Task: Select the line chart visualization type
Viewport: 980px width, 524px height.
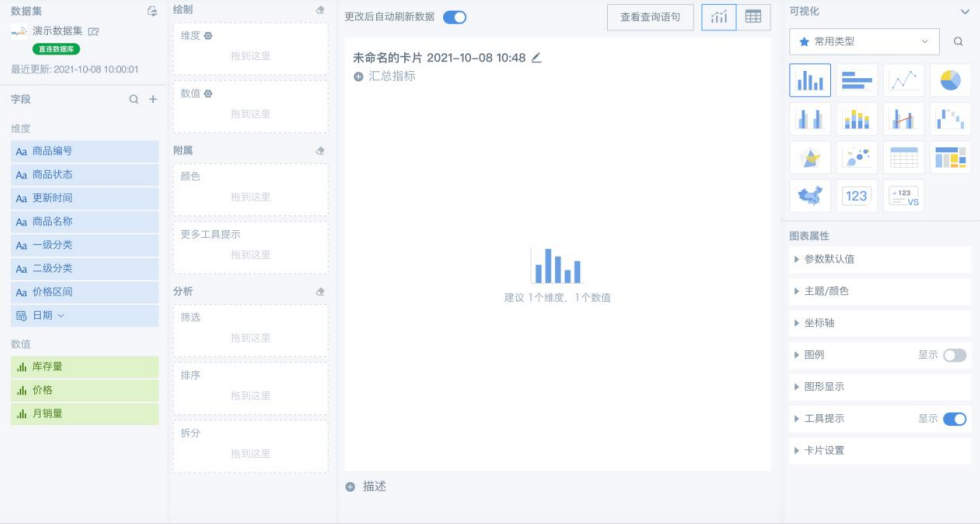Action: click(x=903, y=80)
